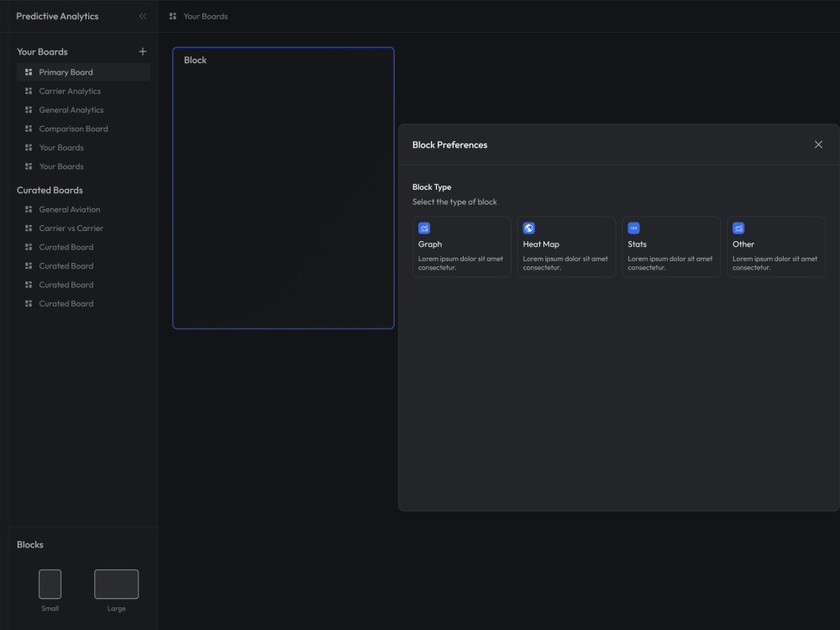Select the Stats block type card
The height and width of the screenshot is (630, 840).
670,247
